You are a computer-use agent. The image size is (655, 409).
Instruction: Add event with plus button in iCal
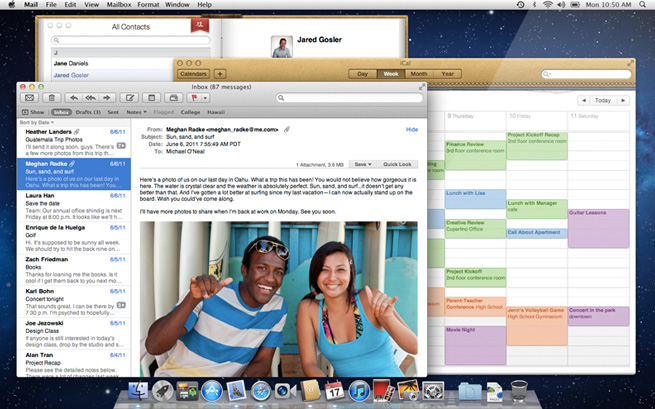point(220,74)
